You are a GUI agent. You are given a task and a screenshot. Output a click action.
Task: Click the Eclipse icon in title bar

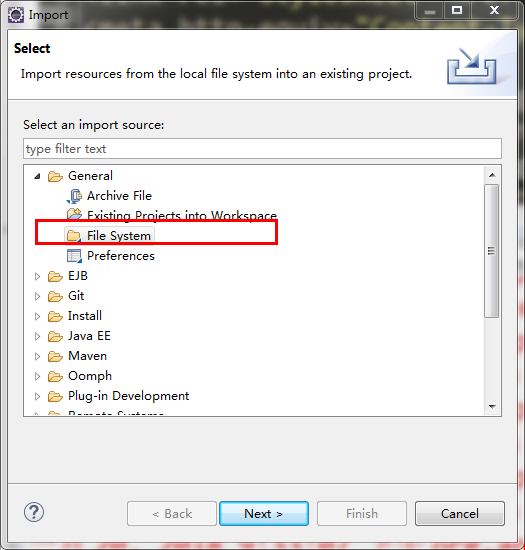[x=16, y=15]
